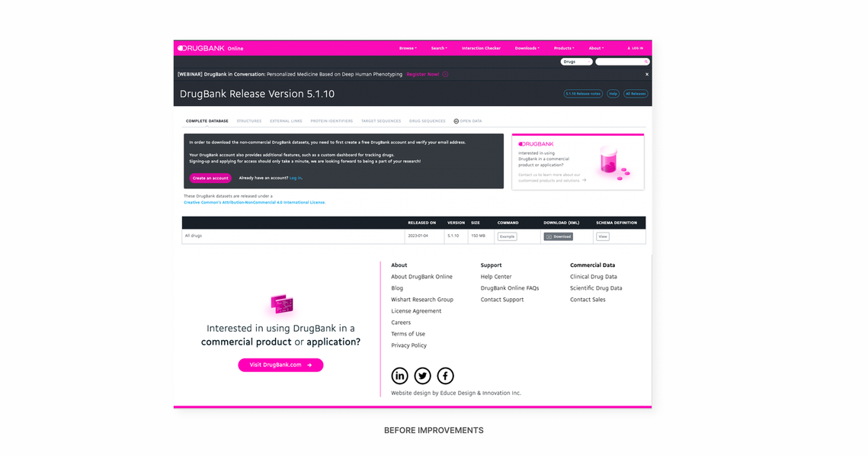Click the Visit DrugBank.com button
The height and width of the screenshot is (456, 868).
tap(280, 365)
